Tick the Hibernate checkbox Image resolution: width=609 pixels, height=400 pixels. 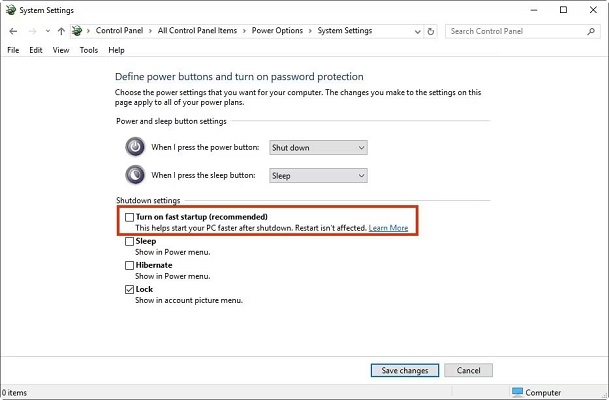129,265
